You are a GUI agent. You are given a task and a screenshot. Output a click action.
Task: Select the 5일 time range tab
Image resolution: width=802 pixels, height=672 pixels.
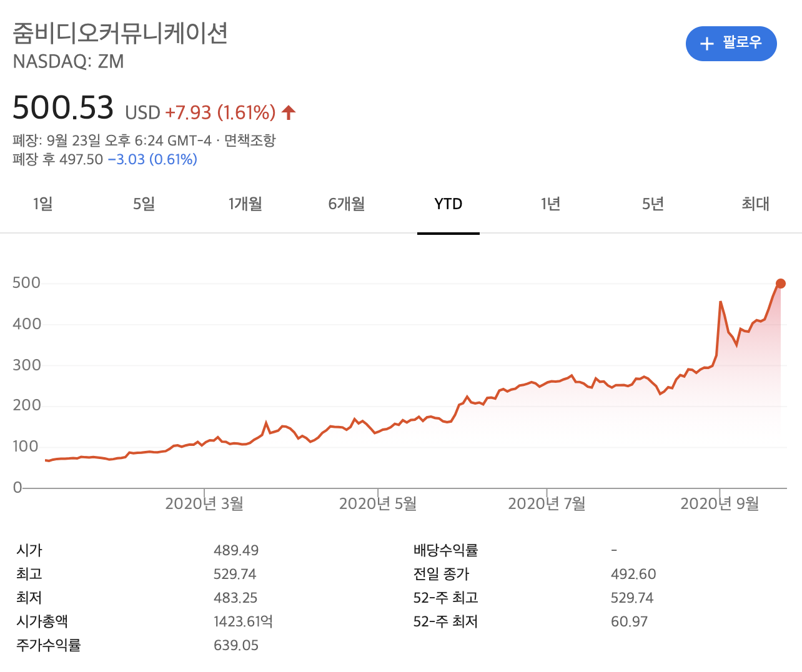144,204
